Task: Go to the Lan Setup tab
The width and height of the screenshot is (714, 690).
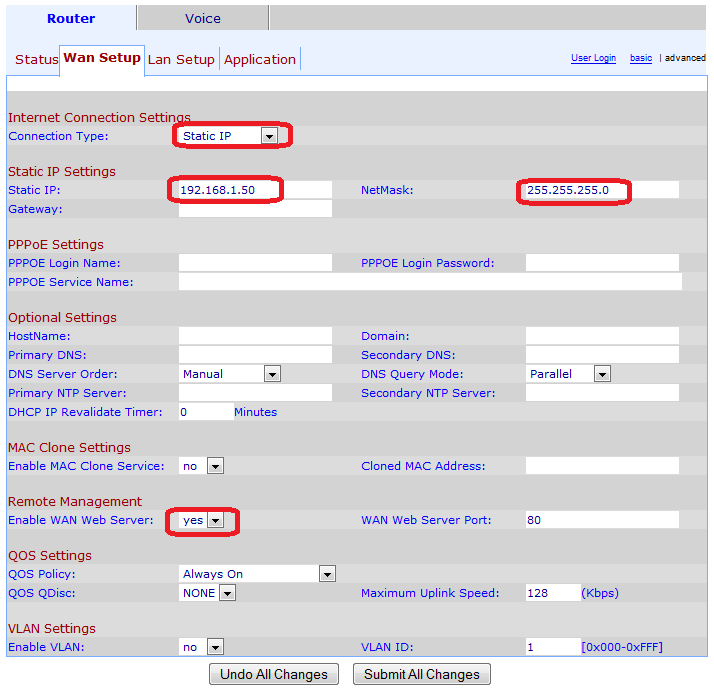Action: 181,59
